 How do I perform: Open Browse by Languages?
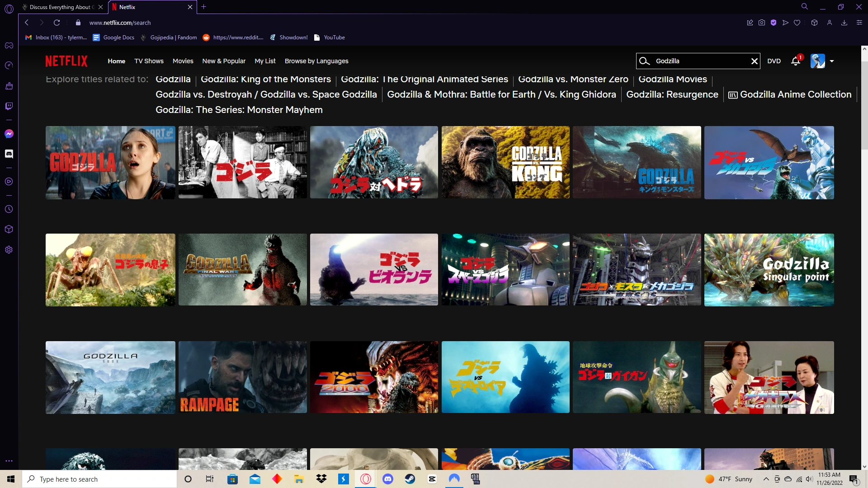[316, 61]
